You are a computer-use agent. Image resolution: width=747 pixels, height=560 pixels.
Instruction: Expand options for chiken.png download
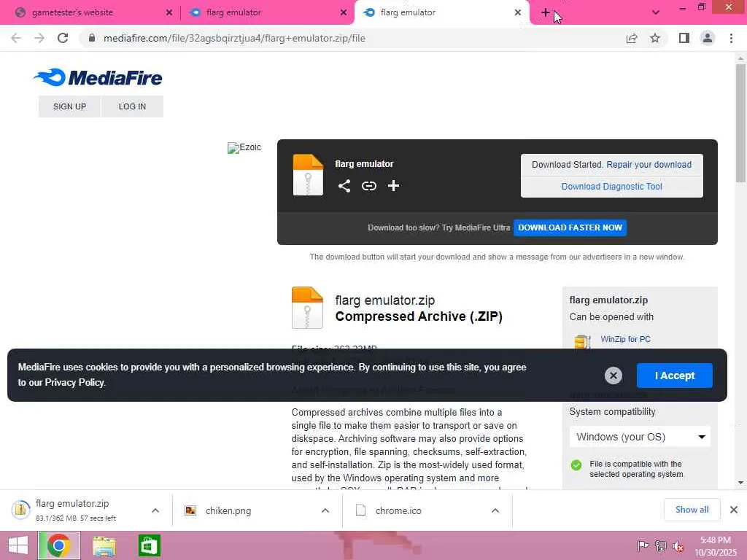point(325,510)
